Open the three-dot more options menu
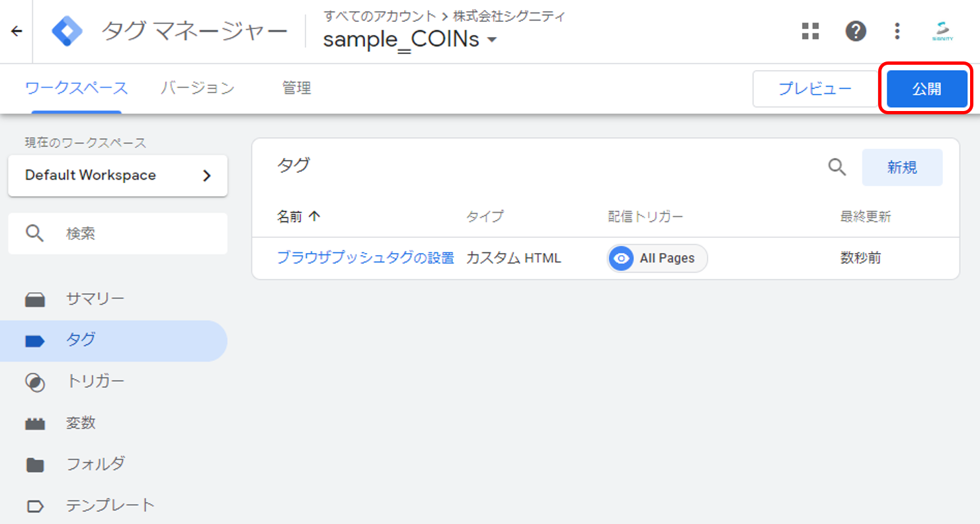The width and height of the screenshot is (980, 524). (x=897, y=31)
